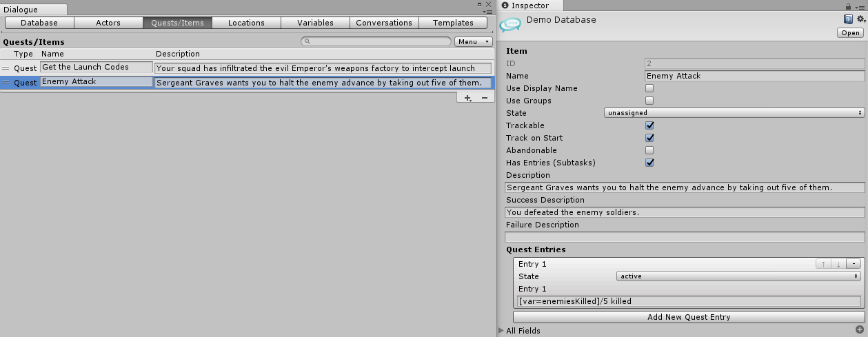The height and width of the screenshot is (337, 868).
Task: Open the help reference book icon in Inspector
Action: click(849, 19)
